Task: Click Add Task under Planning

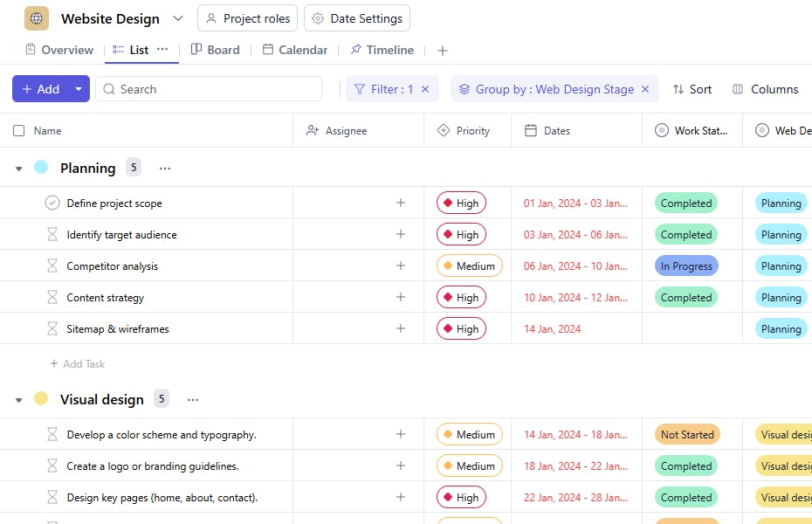Action: click(x=78, y=364)
